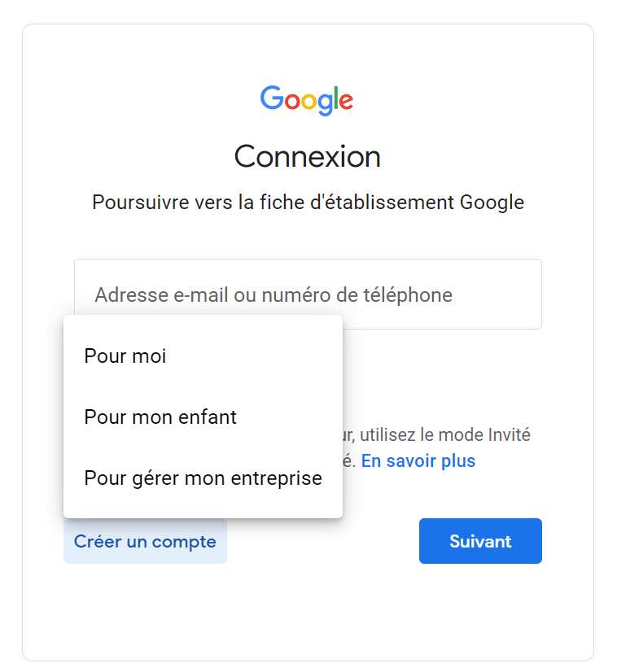Choose 'Pour mon enfant' from the menu

coord(160,417)
